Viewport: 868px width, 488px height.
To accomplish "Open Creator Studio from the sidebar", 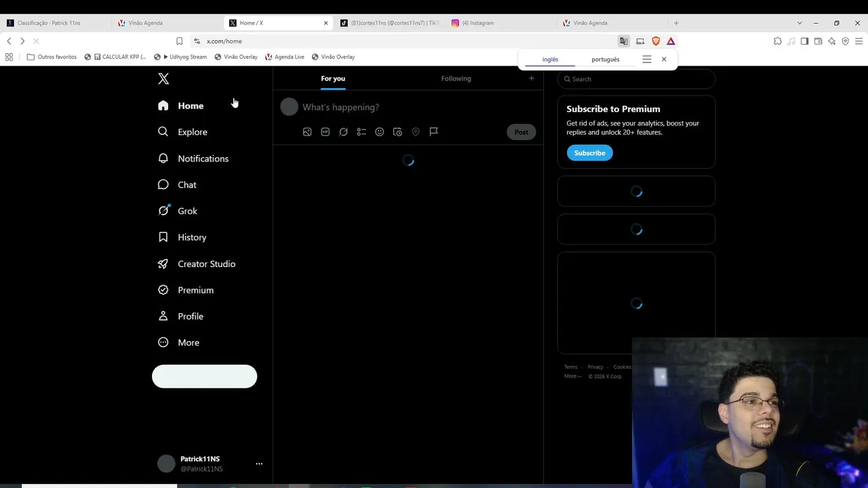I will pyautogui.click(x=197, y=264).
